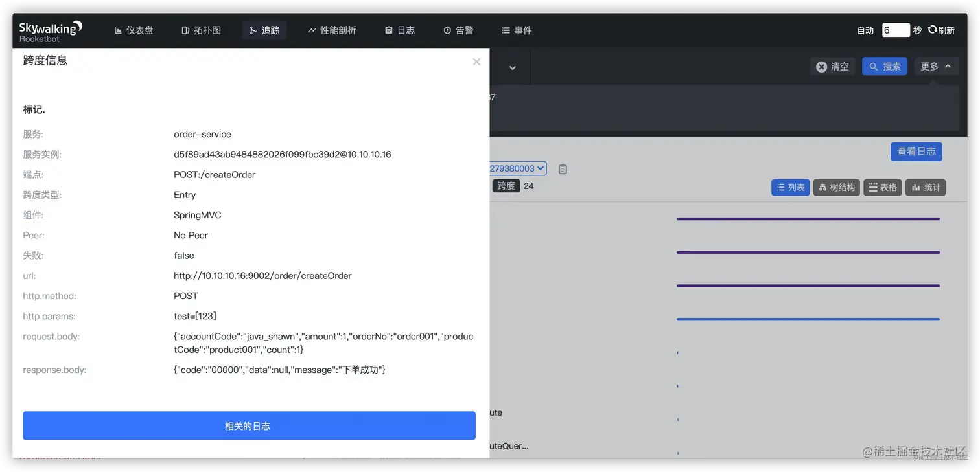Select the http.method value POST
This screenshot has height=472, width=980.
point(186,296)
